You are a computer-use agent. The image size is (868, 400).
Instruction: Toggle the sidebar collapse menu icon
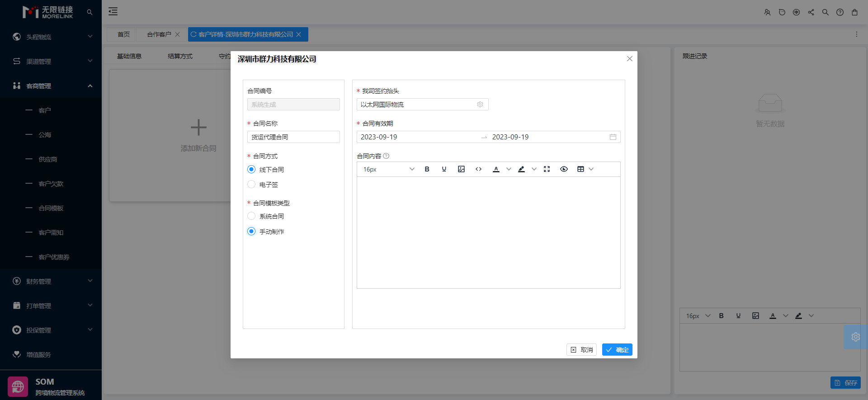point(113,12)
